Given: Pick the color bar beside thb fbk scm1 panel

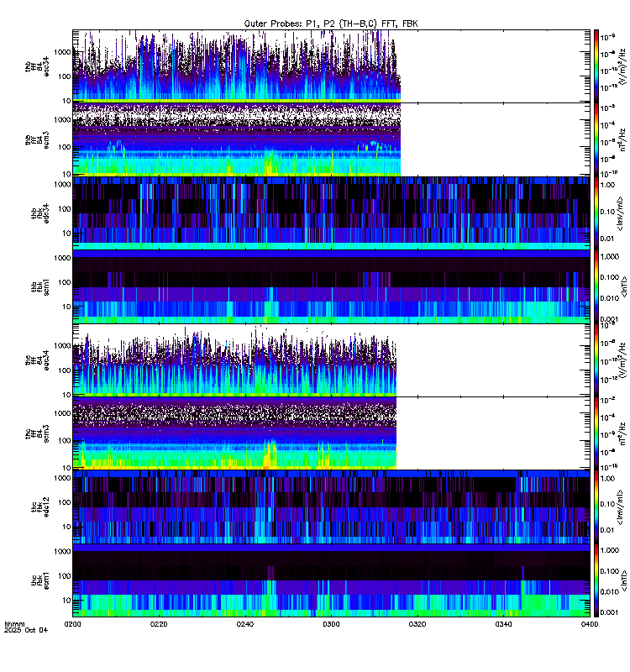Looking at the screenshot, I should (x=596, y=286).
